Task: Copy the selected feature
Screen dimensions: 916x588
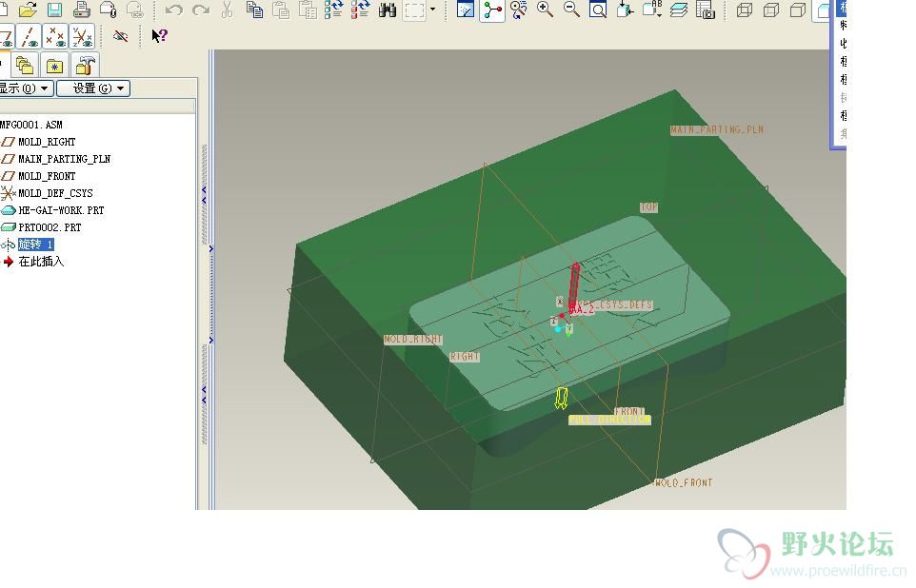Action: [254, 10]
